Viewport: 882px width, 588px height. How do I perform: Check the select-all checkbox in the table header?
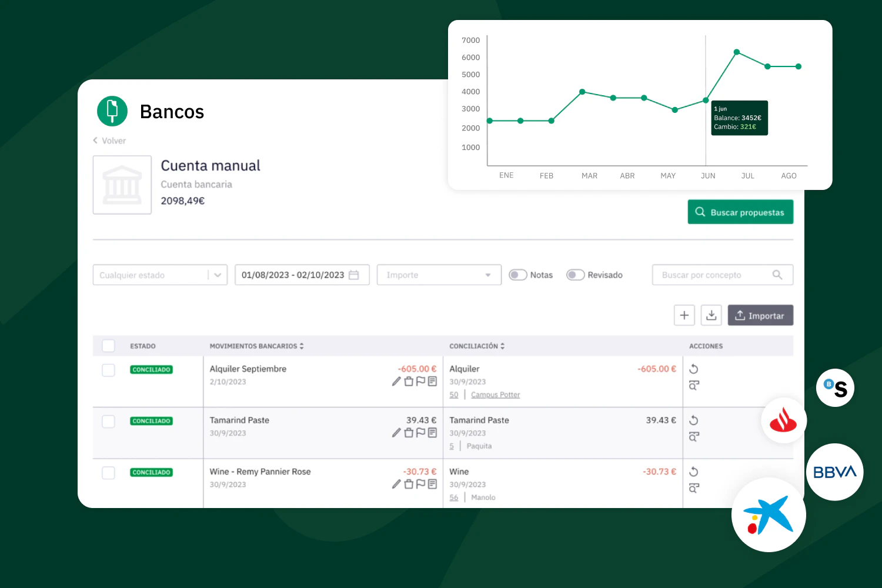point(108,346)
